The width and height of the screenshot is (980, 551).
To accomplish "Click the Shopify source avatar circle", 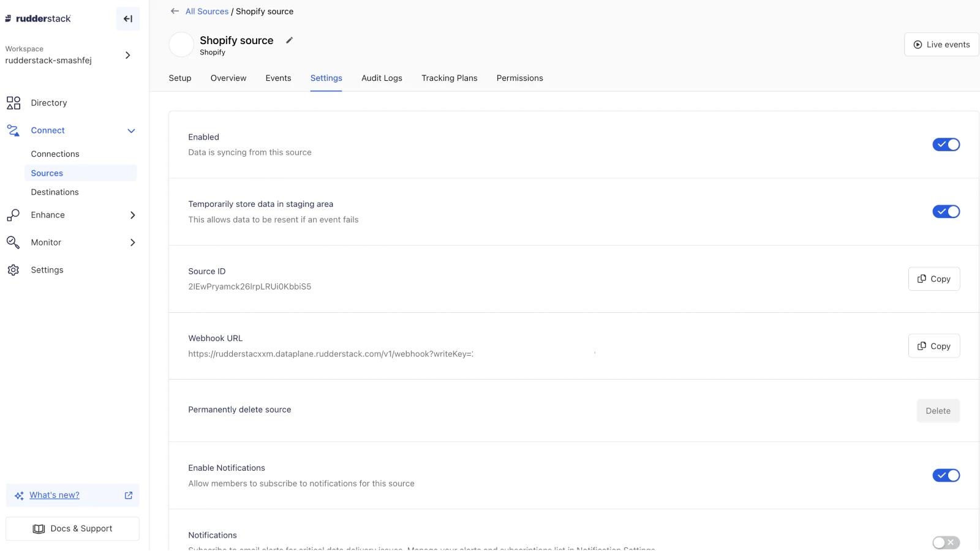I will 181,45.
